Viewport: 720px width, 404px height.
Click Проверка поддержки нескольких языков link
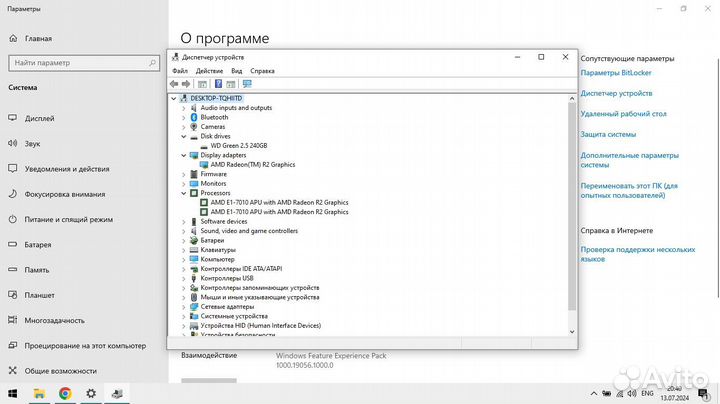638,254
